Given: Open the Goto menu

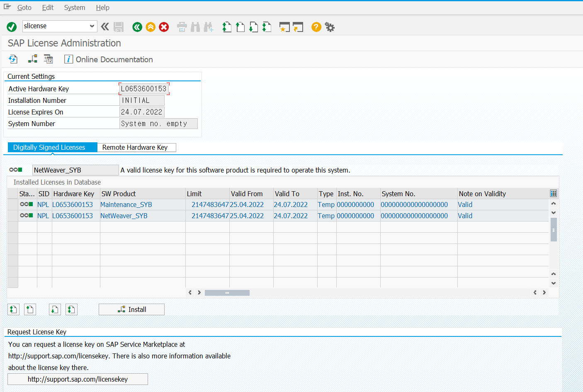Looking at the screenshot, I should [x=24, y=7].
